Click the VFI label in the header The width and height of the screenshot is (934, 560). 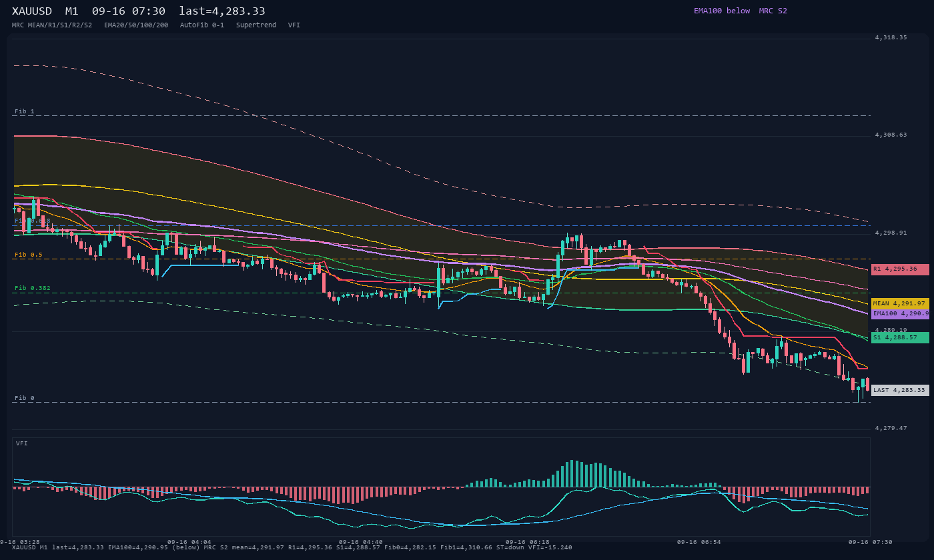[x=294, y=25]
